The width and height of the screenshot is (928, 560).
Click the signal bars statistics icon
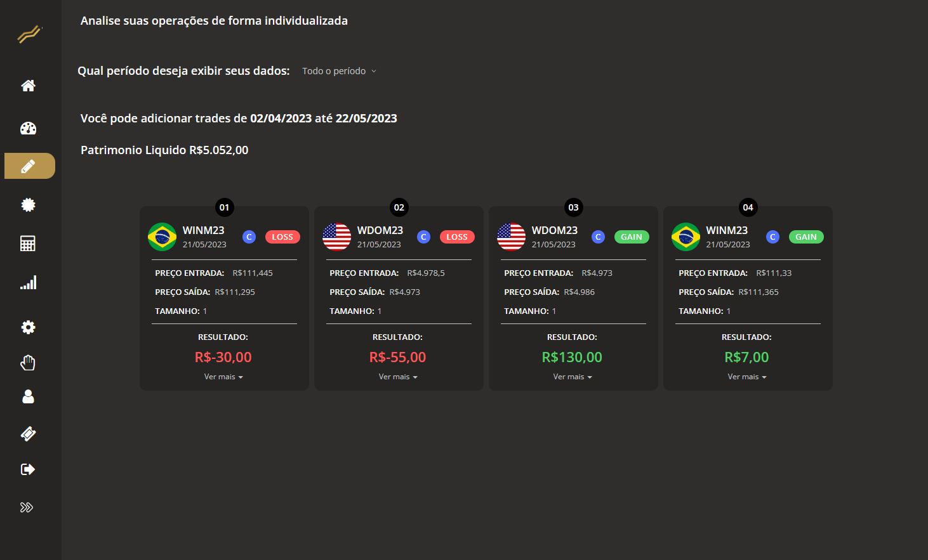tap(28, 283)
